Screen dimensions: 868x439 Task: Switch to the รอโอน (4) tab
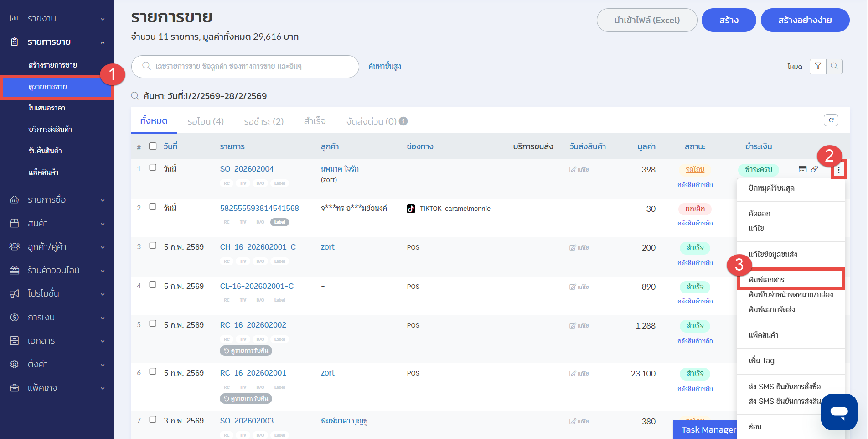coord(206,121)
